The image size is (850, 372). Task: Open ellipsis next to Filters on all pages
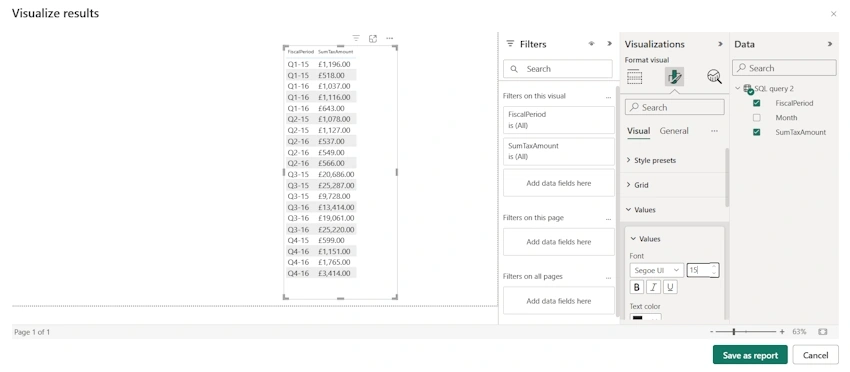pos(608,277)
